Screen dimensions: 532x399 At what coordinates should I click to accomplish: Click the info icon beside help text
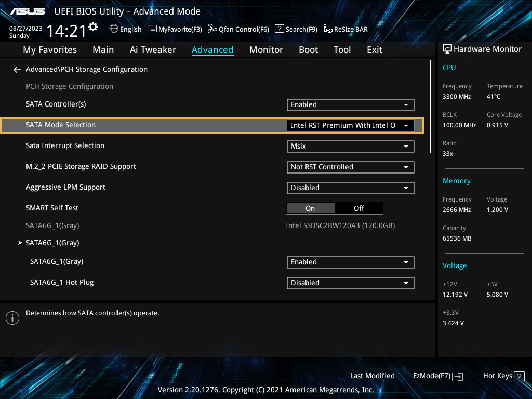[x=12, y=318]
